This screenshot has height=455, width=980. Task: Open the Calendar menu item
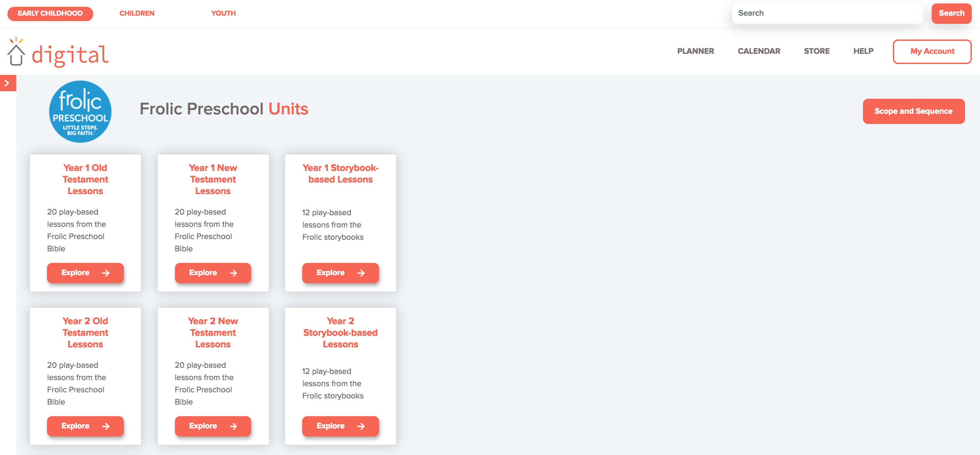(759, 51)
